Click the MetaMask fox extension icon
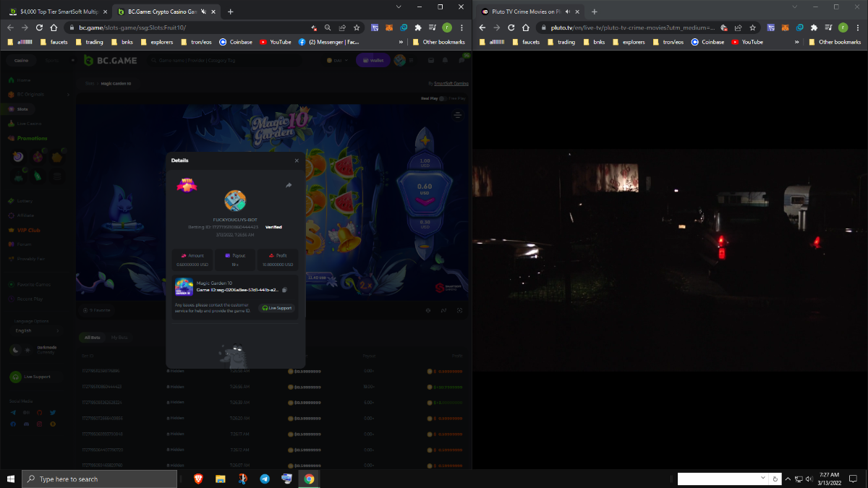Image resolution: width=868 pixels, height=488 pixels. [389, 27]
